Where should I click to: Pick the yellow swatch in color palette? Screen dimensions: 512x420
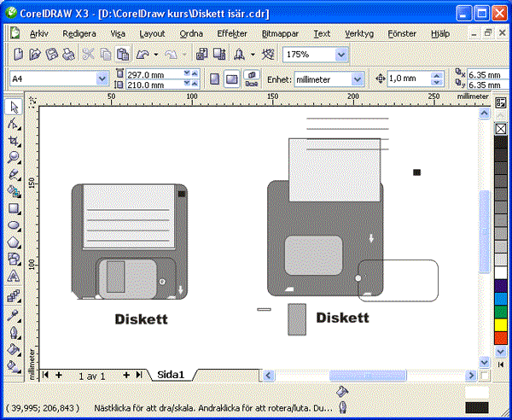[x=501, y=324]
